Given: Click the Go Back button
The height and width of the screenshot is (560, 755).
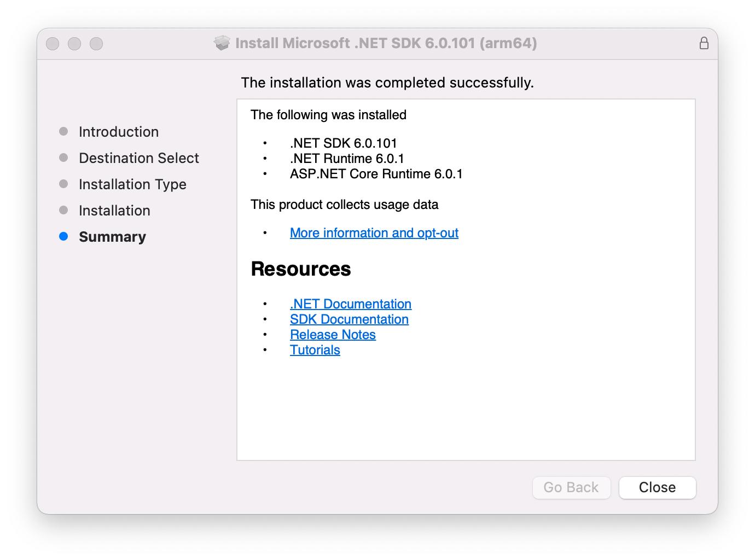Looking at the screenshot, I should coord(571,487).
